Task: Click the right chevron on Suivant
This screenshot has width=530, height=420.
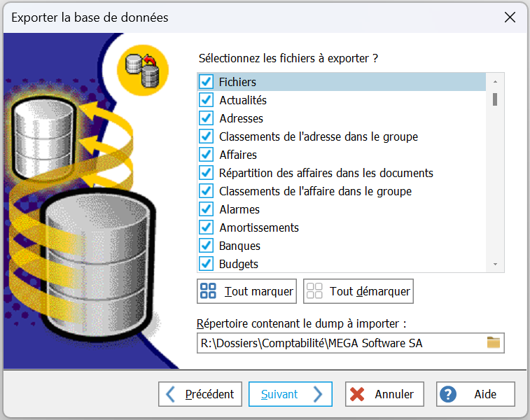Action: coord(317,394)
